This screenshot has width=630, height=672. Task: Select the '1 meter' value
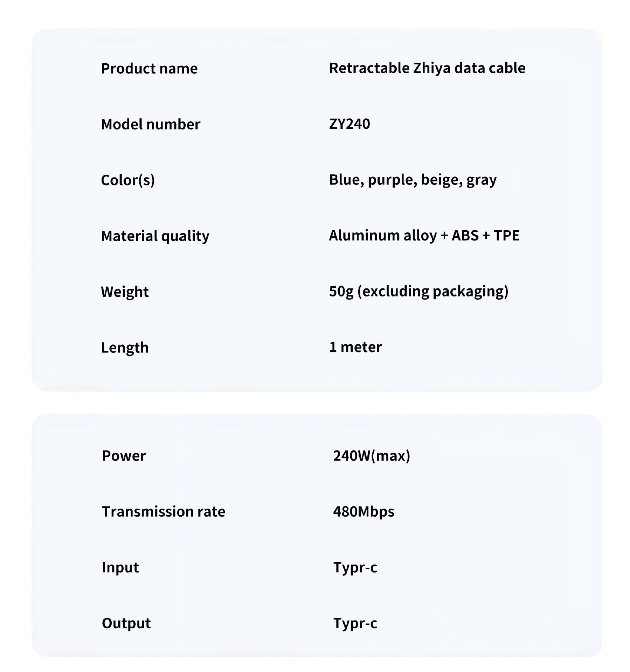tap(355, 347)
